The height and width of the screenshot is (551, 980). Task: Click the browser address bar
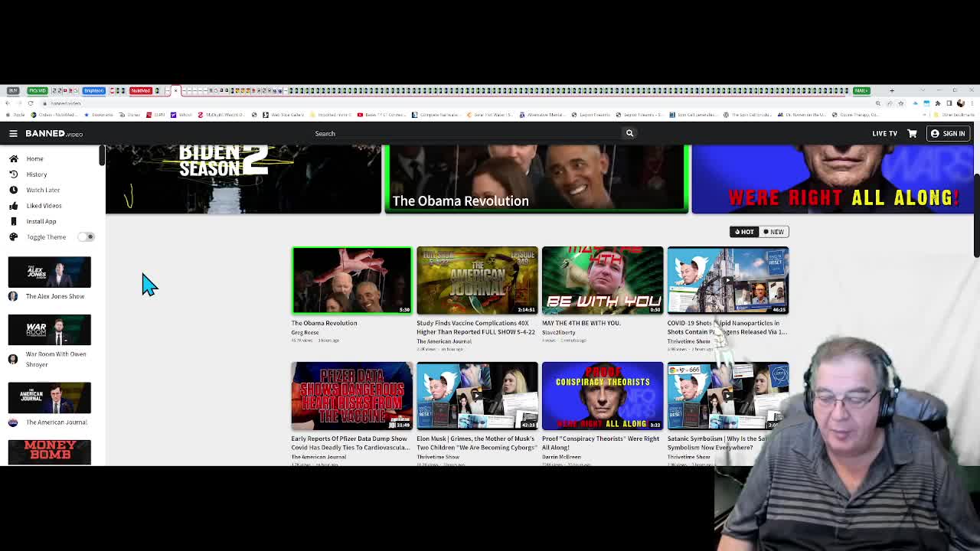tap(459, 103)
